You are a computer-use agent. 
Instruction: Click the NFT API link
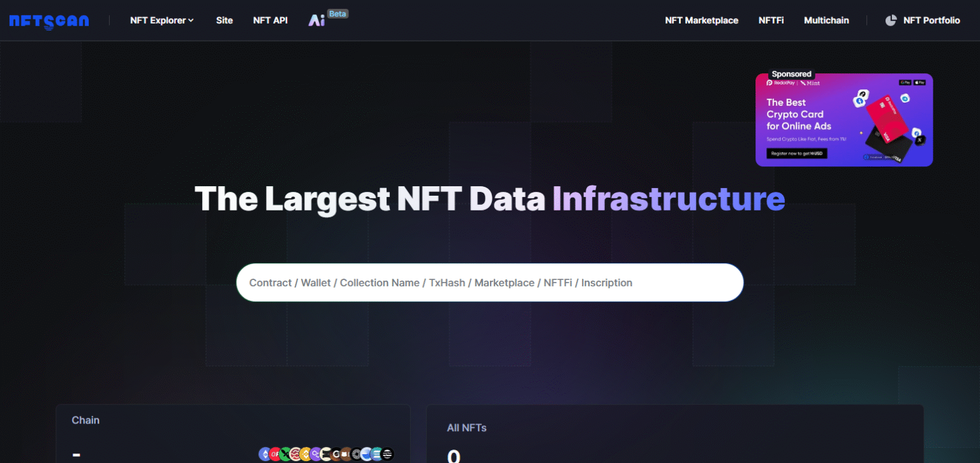270,20
